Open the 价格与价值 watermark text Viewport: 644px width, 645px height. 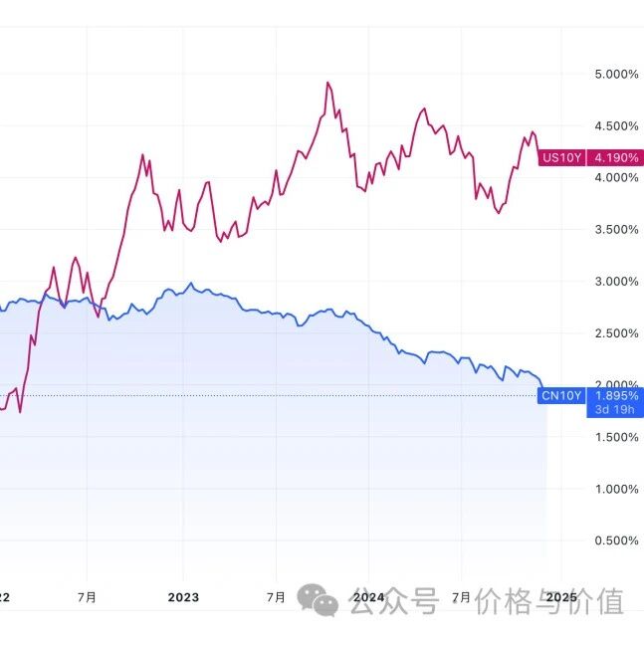pos(548,601)
